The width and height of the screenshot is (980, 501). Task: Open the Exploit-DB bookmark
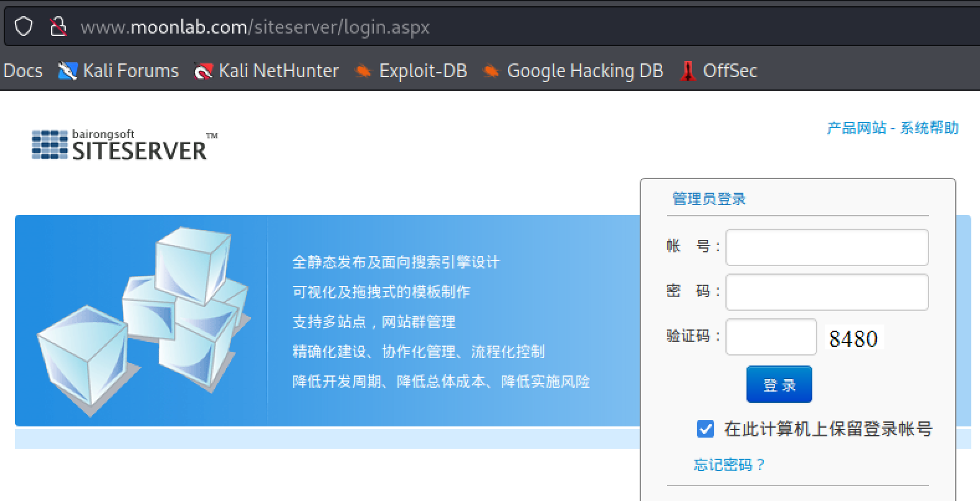pyautogui.click(x=411, y=71)
